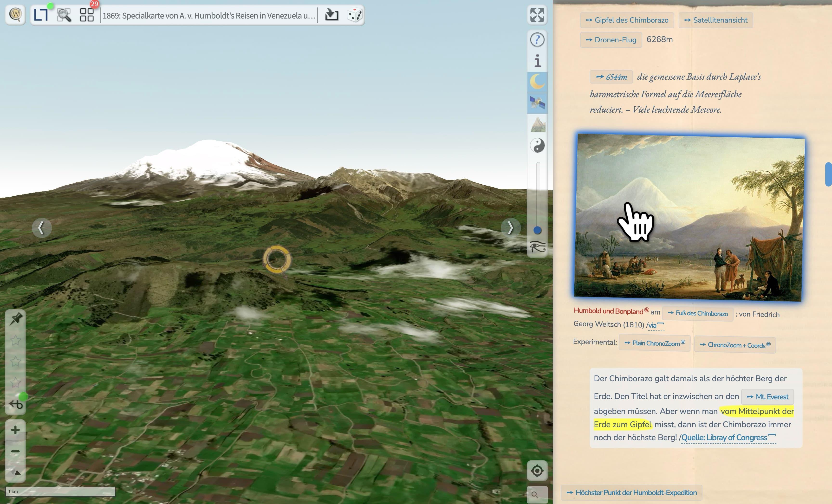Go to 'Höchster Punkt der Humboldt-Expedition'

tap(631, 492)
